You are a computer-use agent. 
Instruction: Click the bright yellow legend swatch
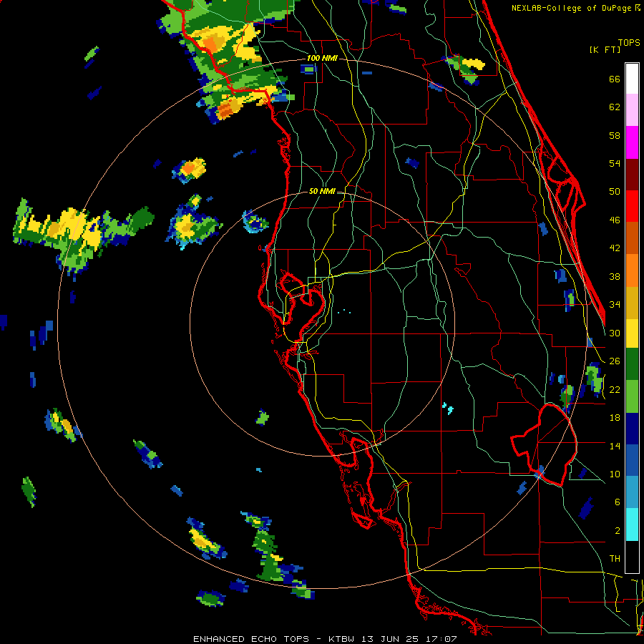(632, 333)
